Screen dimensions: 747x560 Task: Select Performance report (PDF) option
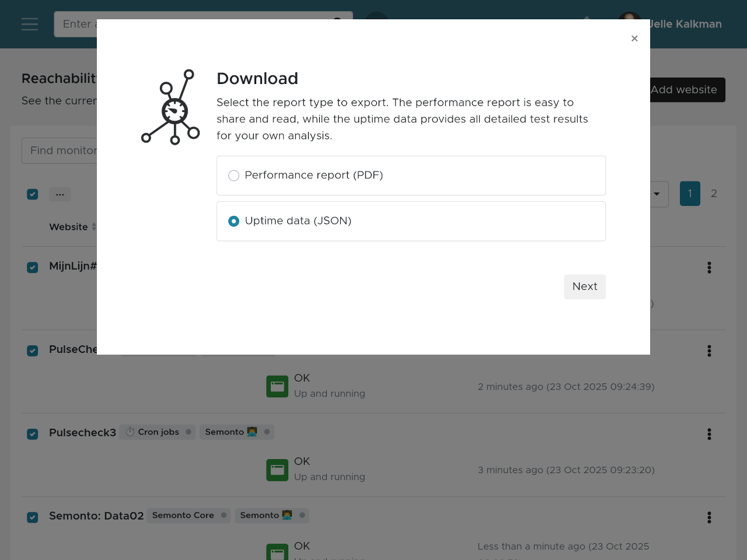(234, 176)
